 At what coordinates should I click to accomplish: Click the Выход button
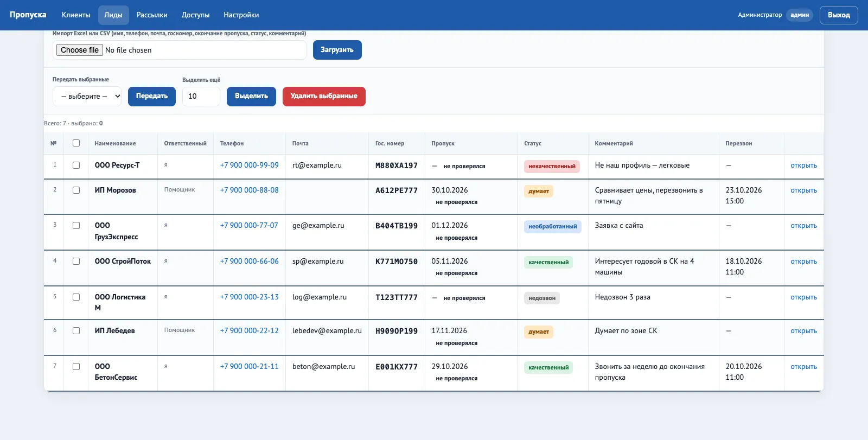point(839,15)
